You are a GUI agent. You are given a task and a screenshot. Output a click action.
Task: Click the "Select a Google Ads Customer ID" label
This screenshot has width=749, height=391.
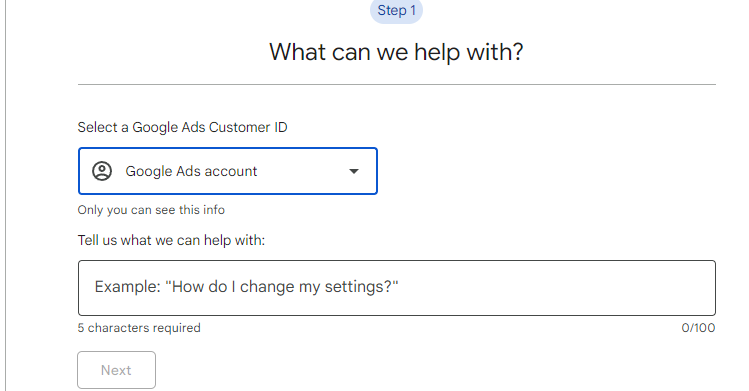pos(182,127)
